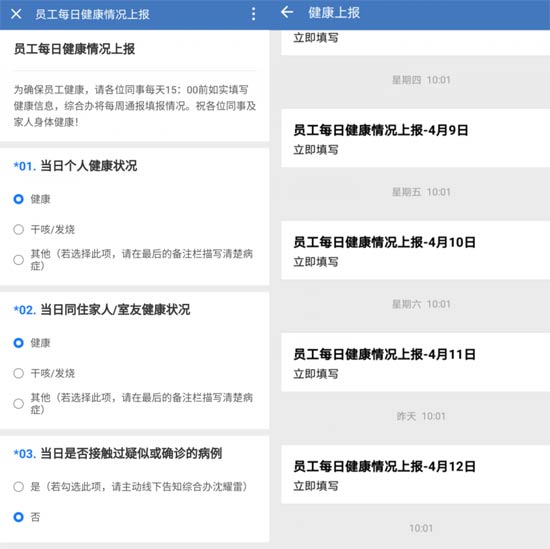The image size is (550, 549).
Task: Close the employee daily health report form
Action: point(16,14)
